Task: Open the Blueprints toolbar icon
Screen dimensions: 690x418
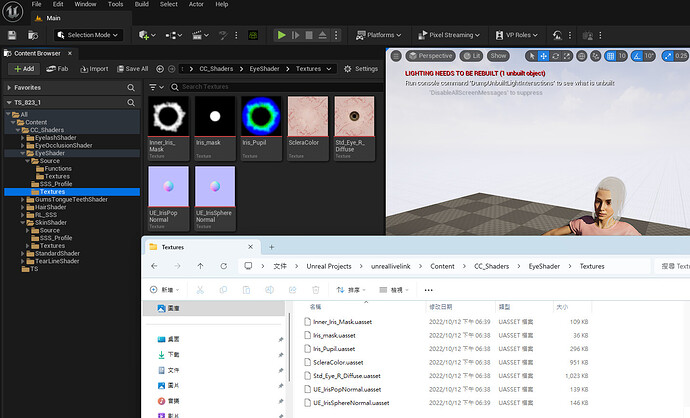Action: pos(171,35)
